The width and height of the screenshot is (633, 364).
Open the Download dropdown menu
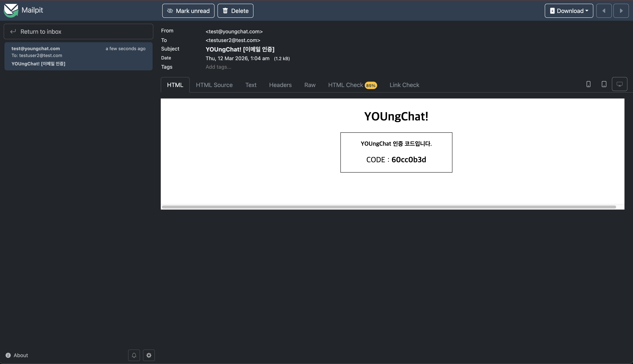569,11
